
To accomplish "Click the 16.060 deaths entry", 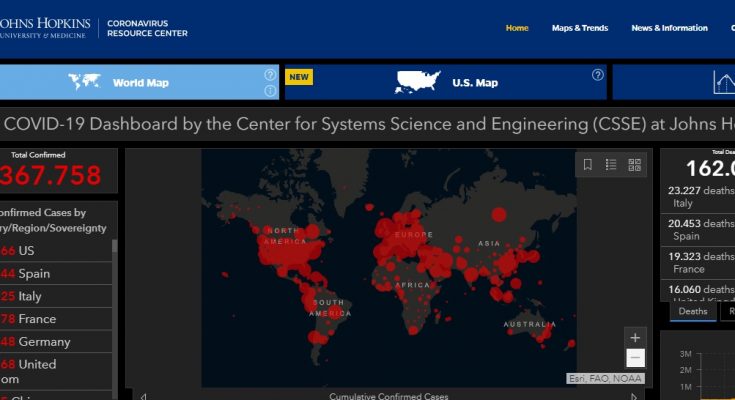I will click(x=698, y=291).
